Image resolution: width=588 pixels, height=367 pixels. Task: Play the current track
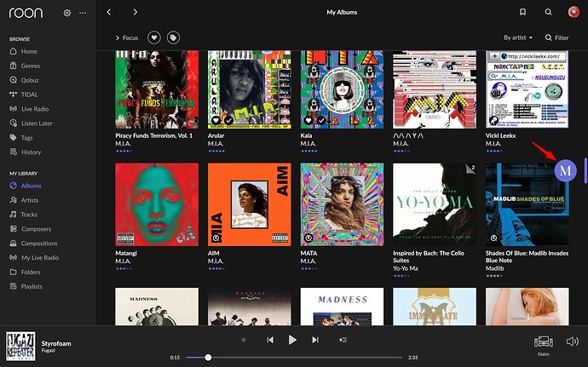tap(292, 340)
